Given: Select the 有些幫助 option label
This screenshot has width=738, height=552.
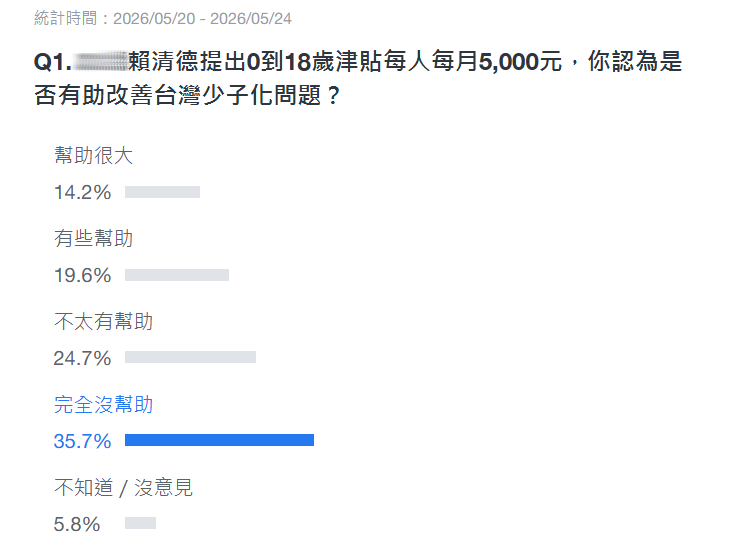Looking at the screenshot, I should (x=94, y=239).
